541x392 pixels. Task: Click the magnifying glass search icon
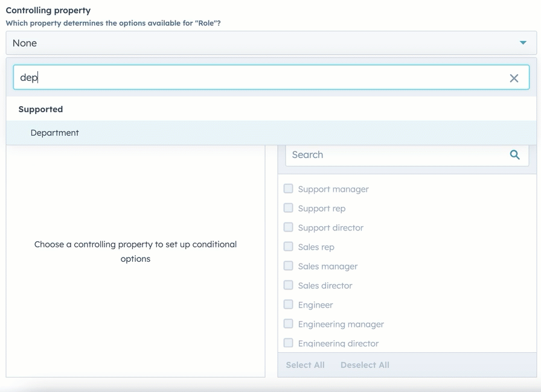tap(514, 155)
